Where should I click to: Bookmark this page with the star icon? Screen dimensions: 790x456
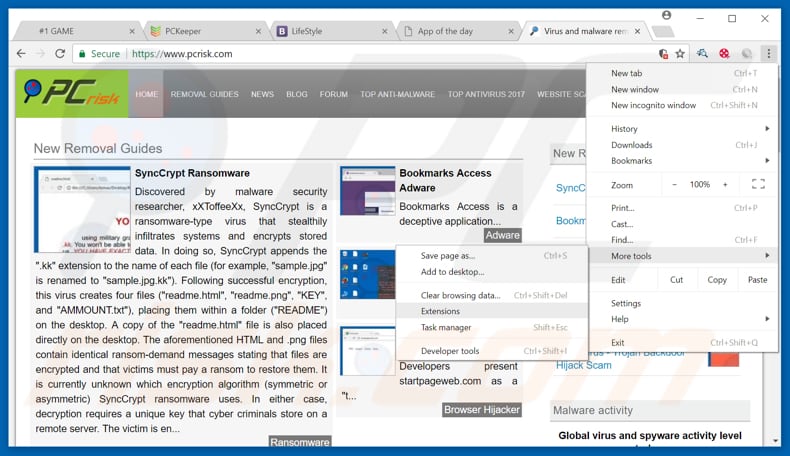click(680, 53)
